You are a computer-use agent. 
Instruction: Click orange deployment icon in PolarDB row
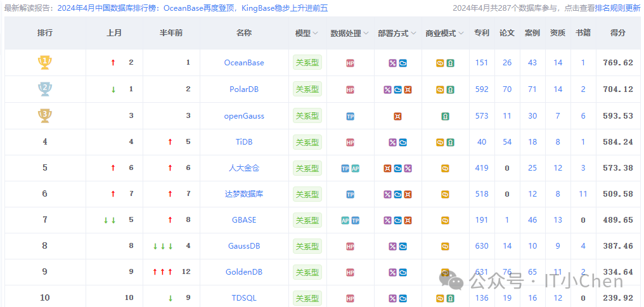(x=408, y=89)
